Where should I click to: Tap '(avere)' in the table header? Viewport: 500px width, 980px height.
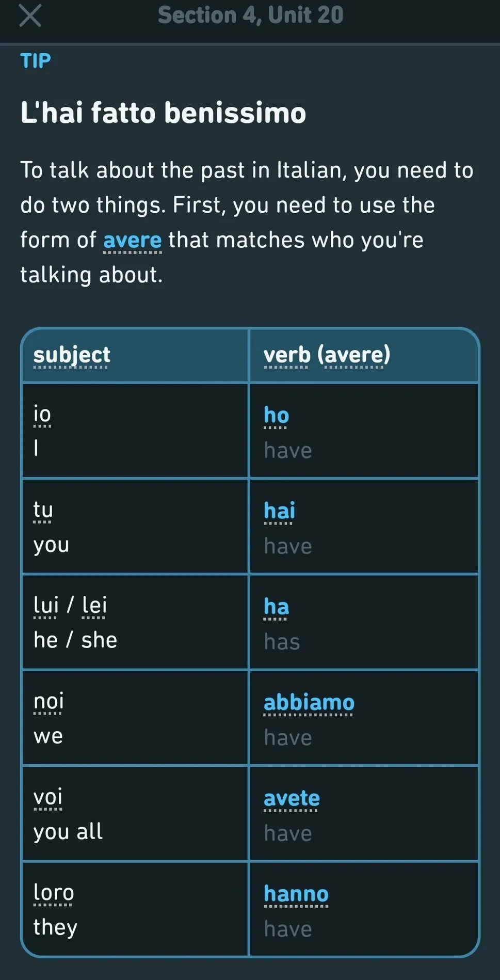tap(353, 355)
